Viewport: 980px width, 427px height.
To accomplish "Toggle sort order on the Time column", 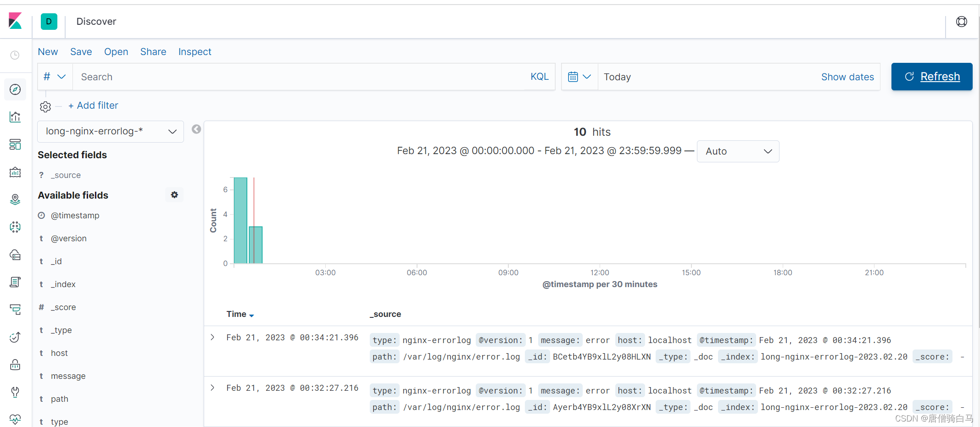I will coord(239,314).
